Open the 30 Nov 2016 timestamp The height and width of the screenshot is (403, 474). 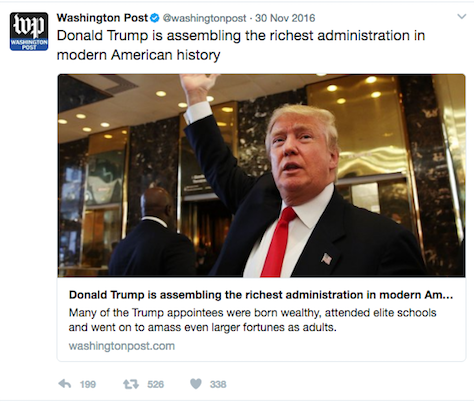[x=285, y=18]
